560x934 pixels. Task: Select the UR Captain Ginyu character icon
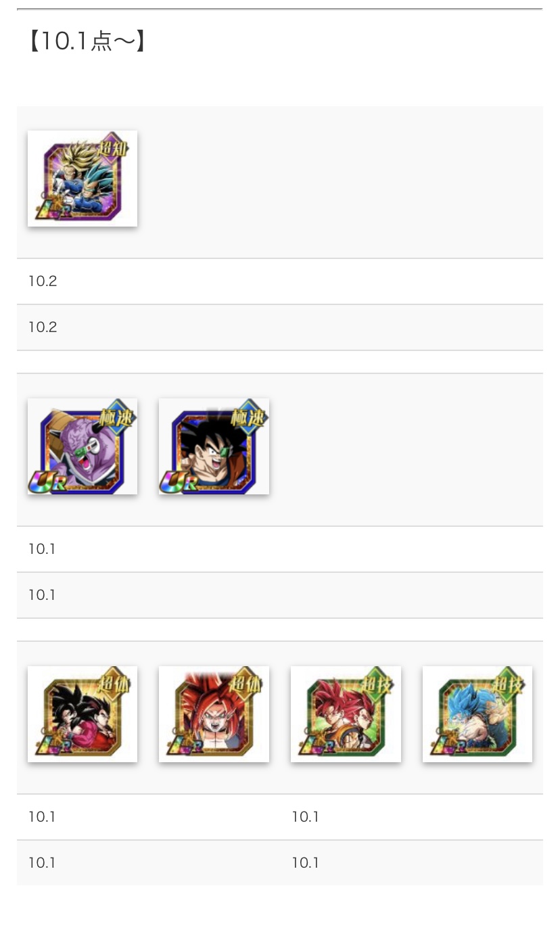tap(83, 446)
